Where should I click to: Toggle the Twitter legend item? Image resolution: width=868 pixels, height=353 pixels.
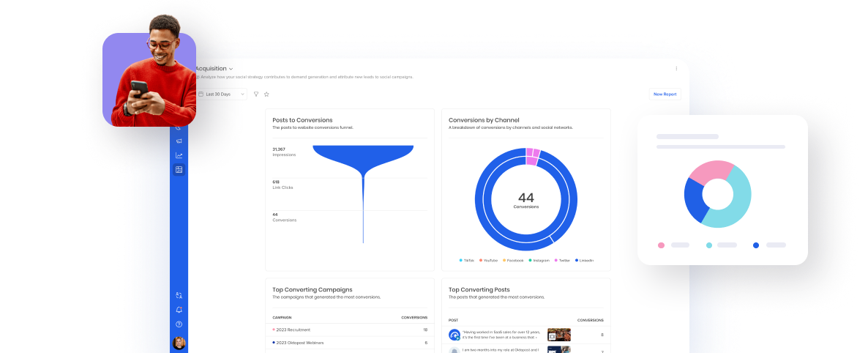tap(562, 261)
